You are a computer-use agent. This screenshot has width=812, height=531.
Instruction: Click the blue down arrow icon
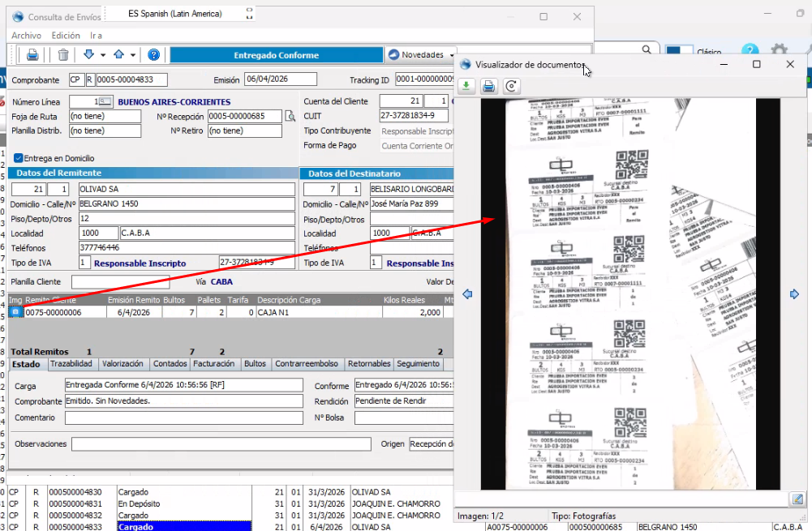coord(88,54)
